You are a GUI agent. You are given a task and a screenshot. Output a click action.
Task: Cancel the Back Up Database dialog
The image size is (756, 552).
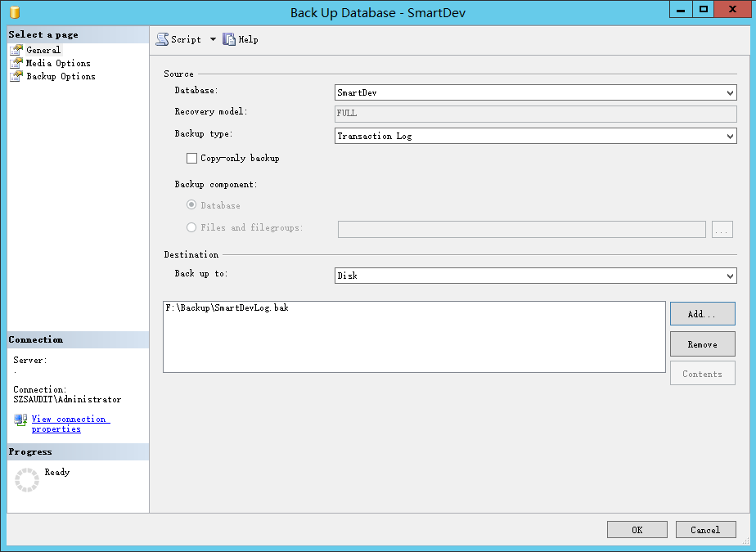[705, 530]
